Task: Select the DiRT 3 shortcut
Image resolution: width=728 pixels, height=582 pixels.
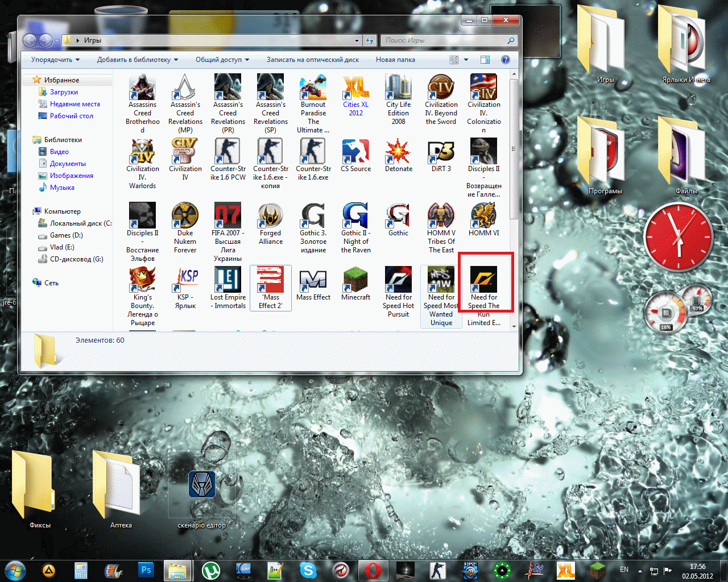Action: (441, 155)
